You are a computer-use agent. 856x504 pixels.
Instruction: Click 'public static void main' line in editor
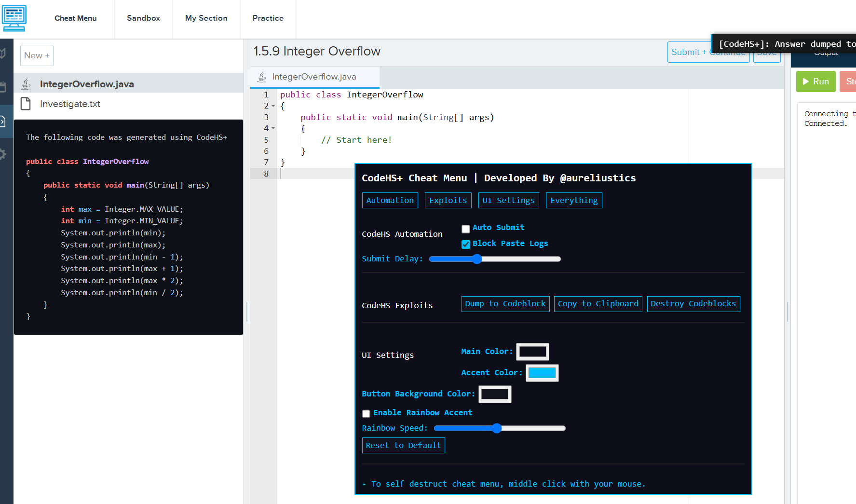[397, 117]
